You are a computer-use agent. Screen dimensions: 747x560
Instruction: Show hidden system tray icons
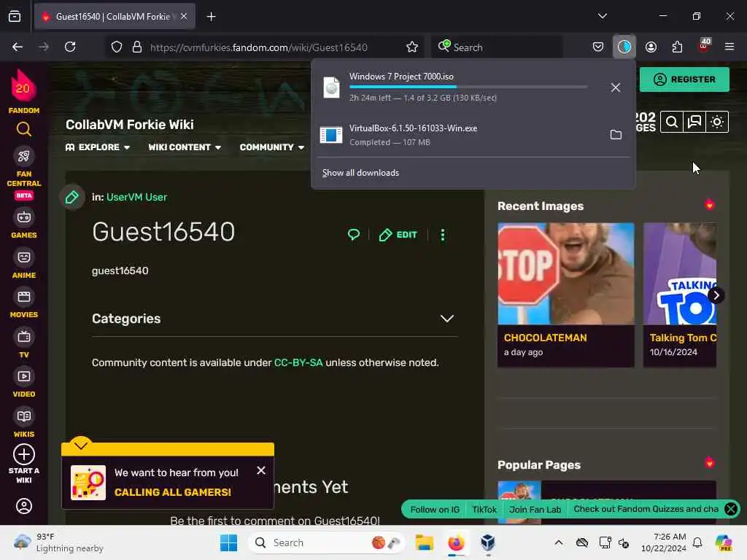point(558,542)
